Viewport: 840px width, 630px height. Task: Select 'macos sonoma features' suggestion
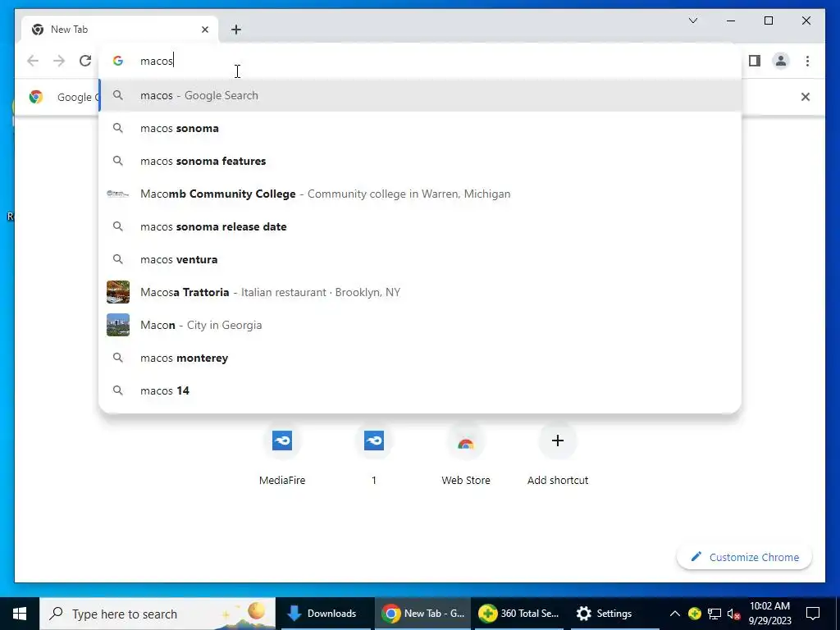(x=420, y=161)
